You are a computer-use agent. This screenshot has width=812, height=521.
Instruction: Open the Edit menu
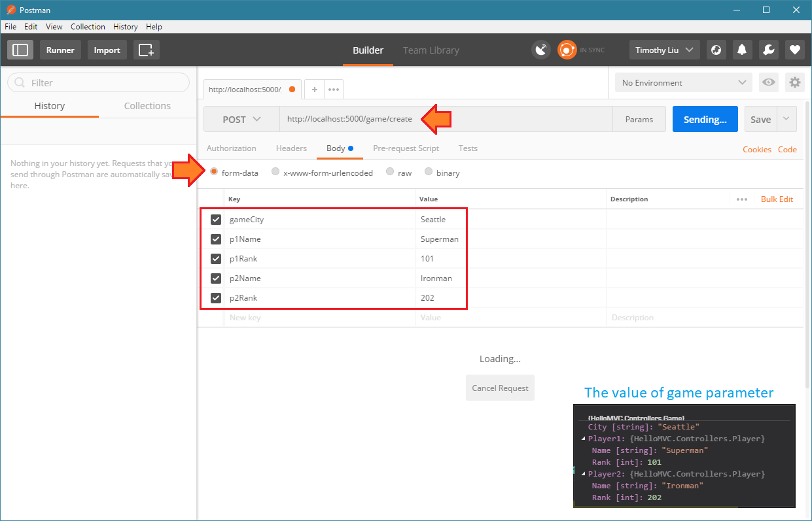[31, 27]
